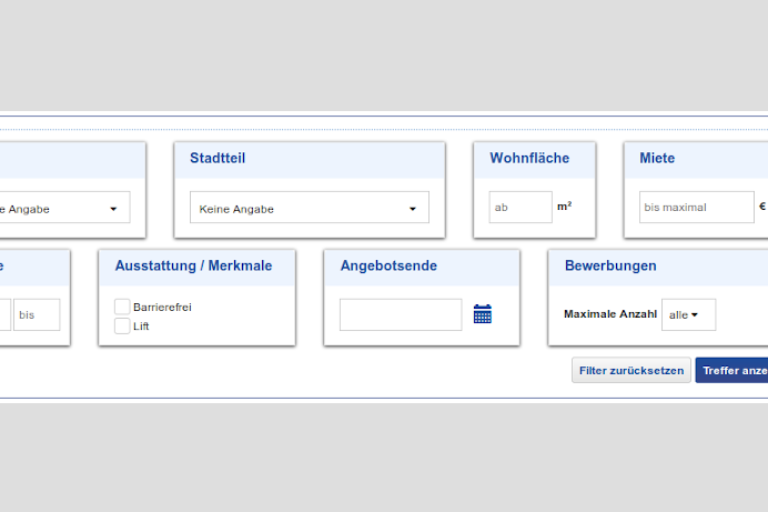Click the Angebotsende panel heading

pyautogui.click(x=388, y=266)
